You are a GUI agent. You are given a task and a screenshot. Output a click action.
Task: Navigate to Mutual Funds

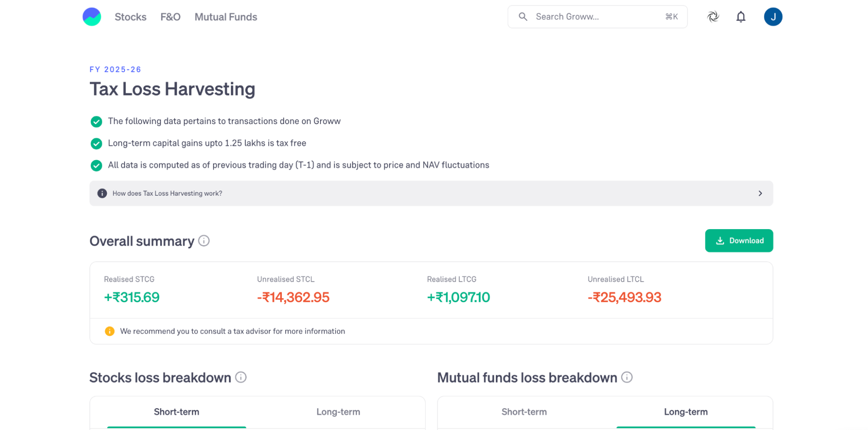tap(225, 17)
